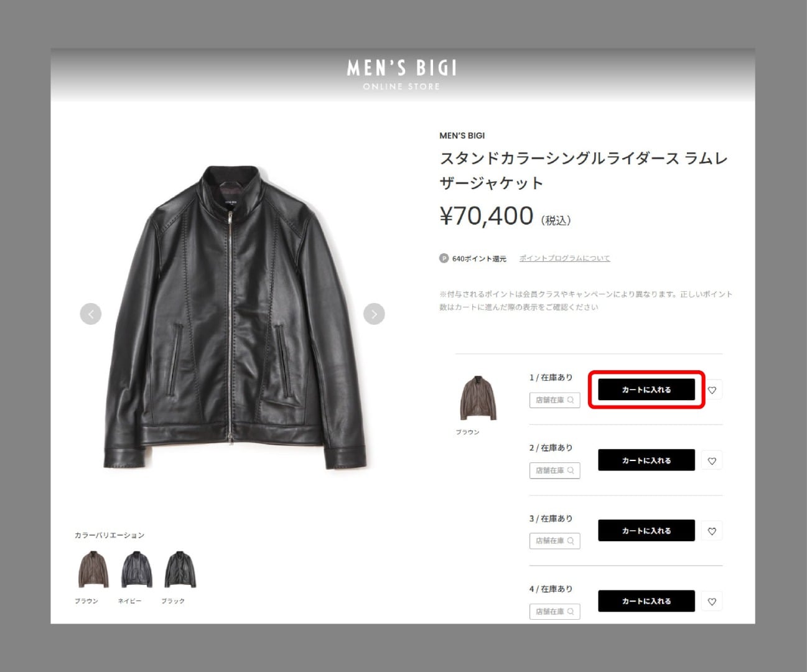Select the ネイビー color variation thumbnail
The width and height of the screenshot is (807, 672).
pos(137,569)
